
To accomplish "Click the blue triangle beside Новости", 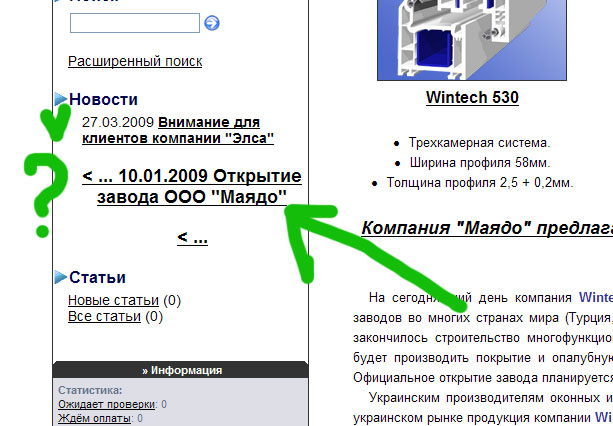I will click(x=61, y=99).
